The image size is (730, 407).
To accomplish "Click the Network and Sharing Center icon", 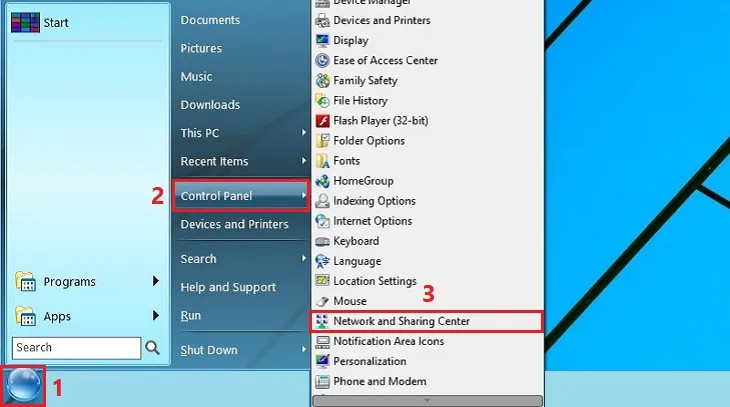I will (322, 321).
